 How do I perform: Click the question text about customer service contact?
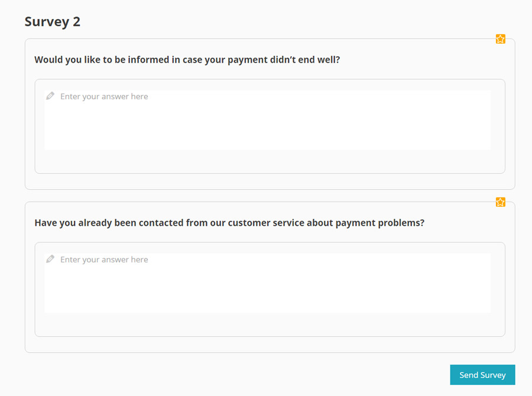(x=229, y=223)
